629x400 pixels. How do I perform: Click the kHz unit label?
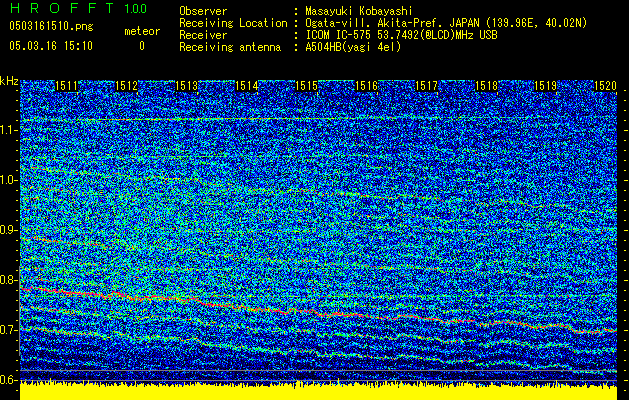coord(9,81)
